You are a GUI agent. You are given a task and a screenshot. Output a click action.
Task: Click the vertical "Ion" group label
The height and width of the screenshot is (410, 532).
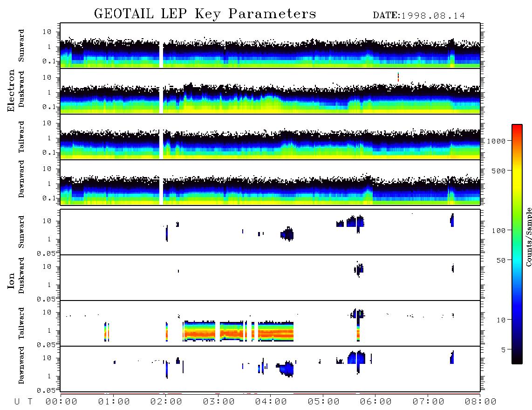(x=11, y=280)
